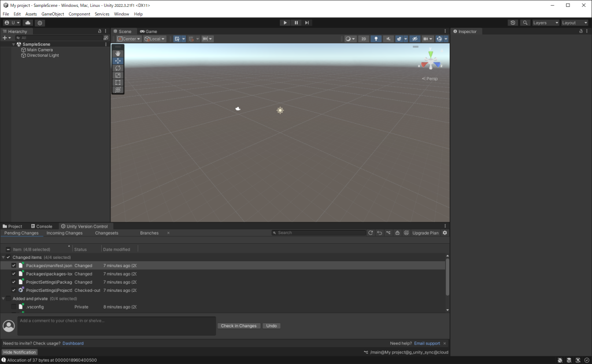This screenshot has height=364, width=592.
Task: Click the Hide Notification button
Action: point(20,352)
